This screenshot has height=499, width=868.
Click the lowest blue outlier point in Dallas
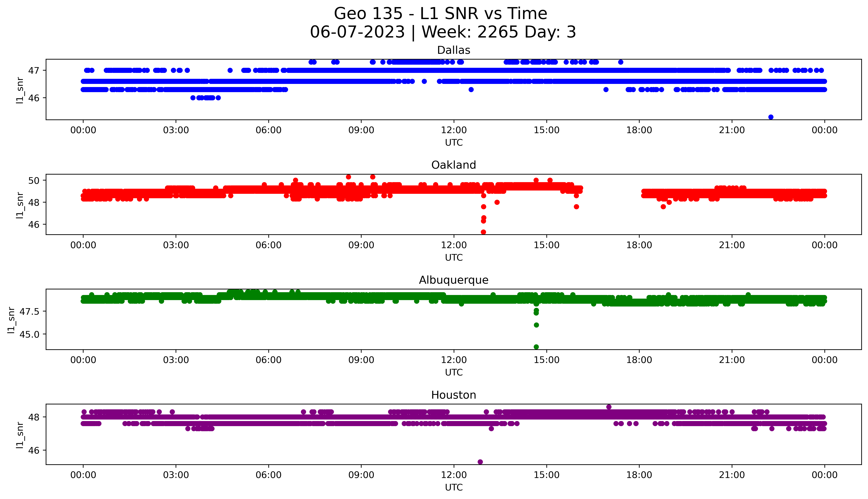click(x=771, y=117)
